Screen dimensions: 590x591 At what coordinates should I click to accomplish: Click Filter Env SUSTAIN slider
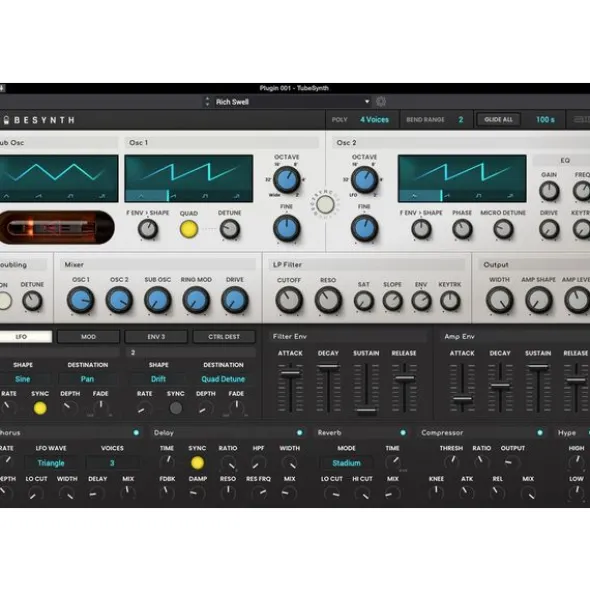[x=366, y=388]
